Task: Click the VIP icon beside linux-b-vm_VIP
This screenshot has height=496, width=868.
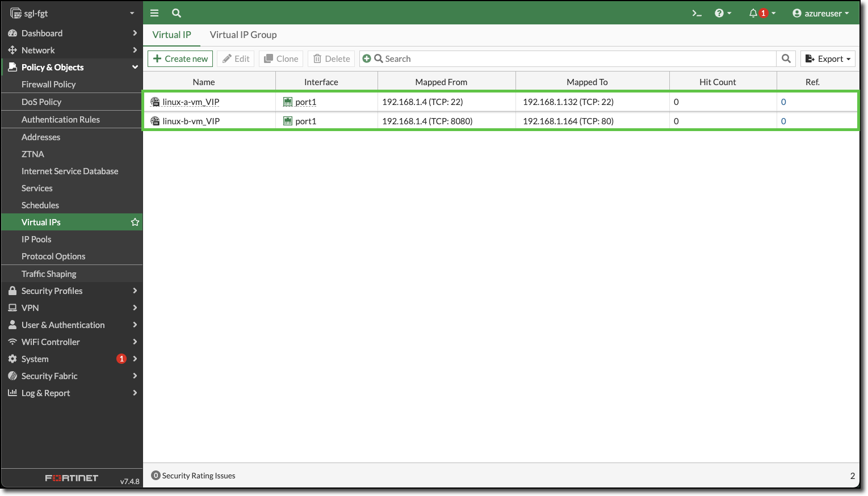Action: click(x=154, y=121)
